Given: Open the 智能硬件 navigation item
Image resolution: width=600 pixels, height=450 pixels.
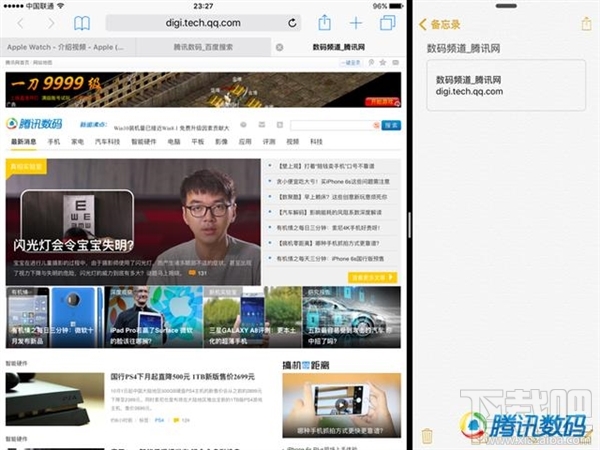Looking at the screenshot, I should [144, 142].
